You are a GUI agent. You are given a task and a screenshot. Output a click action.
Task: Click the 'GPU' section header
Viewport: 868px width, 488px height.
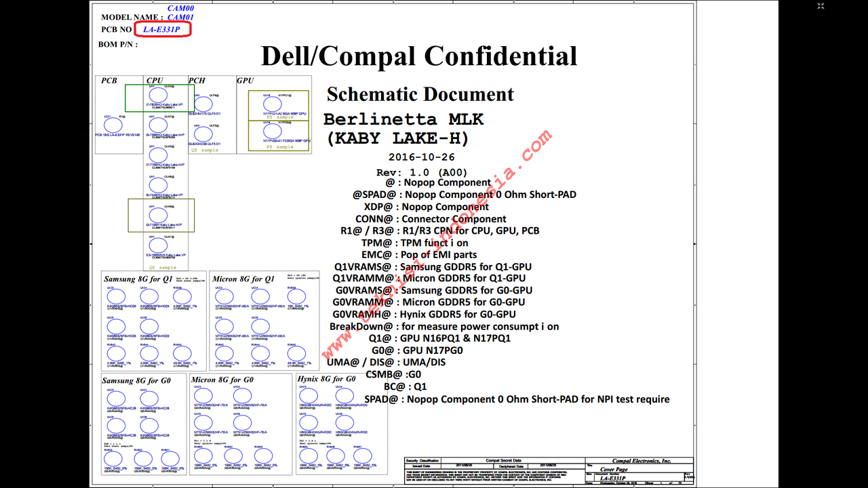(x=245, y=81)
